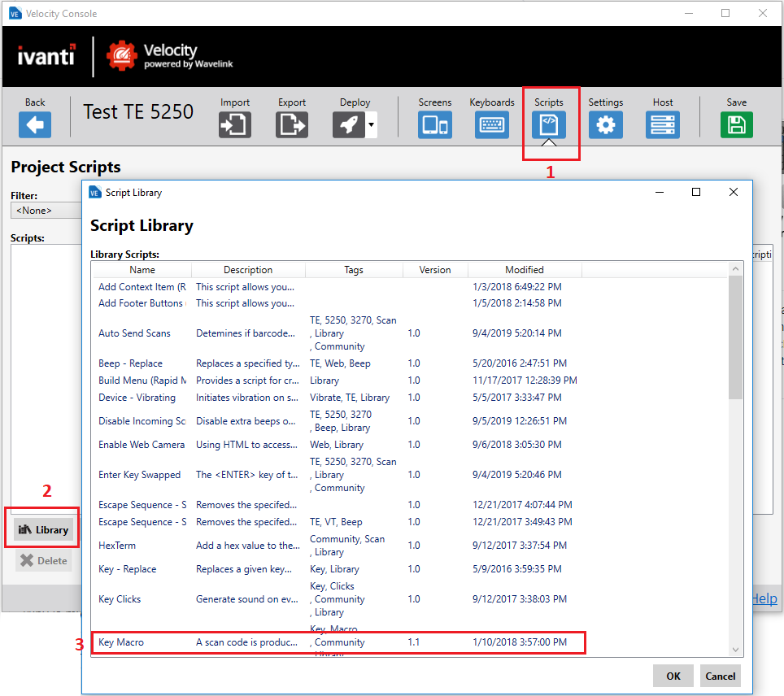Select the Deploy icon
Viewport: 784px width, 696px height.
tap(349, 124)
